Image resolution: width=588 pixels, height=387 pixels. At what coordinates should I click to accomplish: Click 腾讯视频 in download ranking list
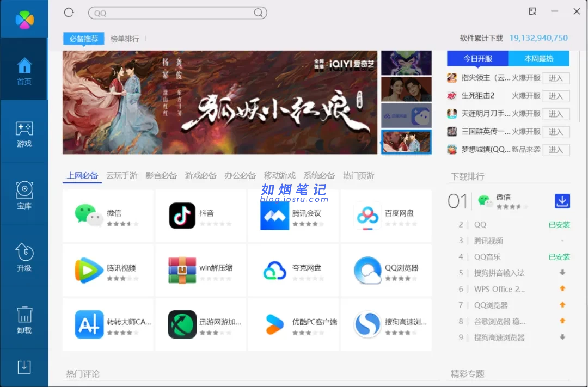coord(488,241)
